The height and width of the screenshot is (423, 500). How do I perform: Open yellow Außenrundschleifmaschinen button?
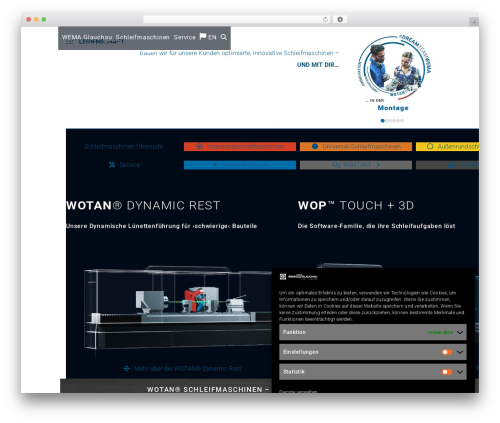(x=447, y=146)
